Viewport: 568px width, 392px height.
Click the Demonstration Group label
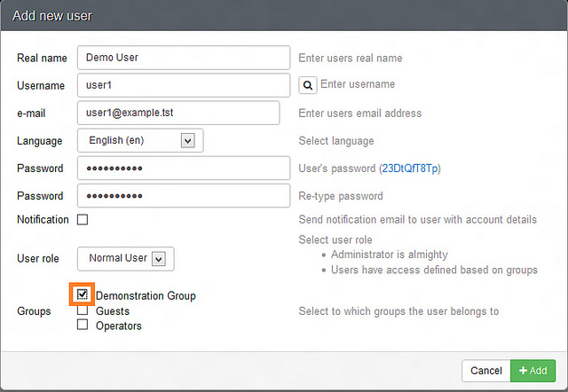pyautogui.click(x=146, y=295)
